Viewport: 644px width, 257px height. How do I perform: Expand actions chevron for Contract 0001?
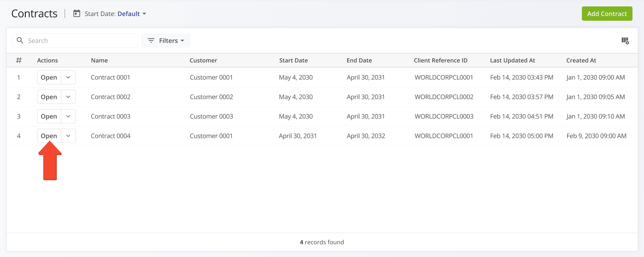click(68, 77)
